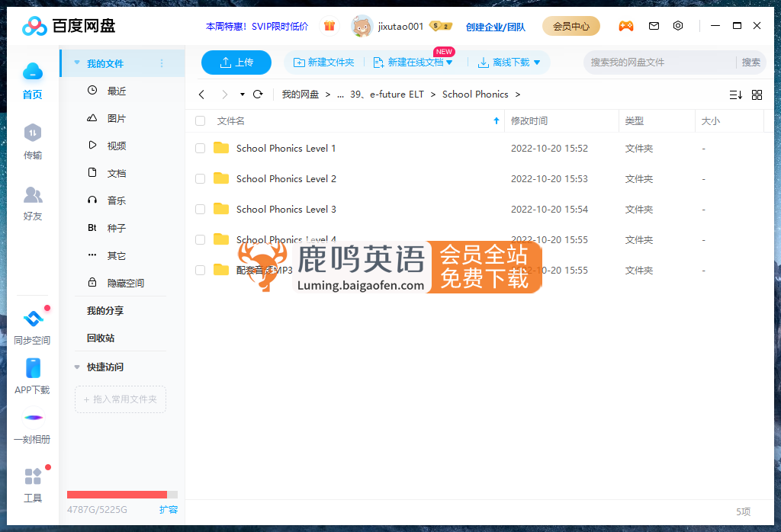Click username jixutao001

pos(400,27)
